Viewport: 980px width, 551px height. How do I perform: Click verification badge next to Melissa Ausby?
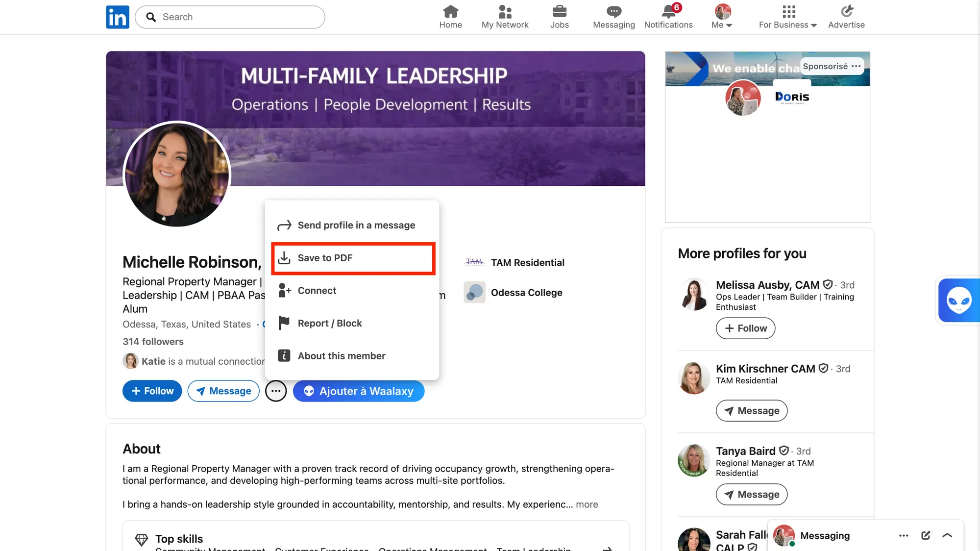(828, 284)
